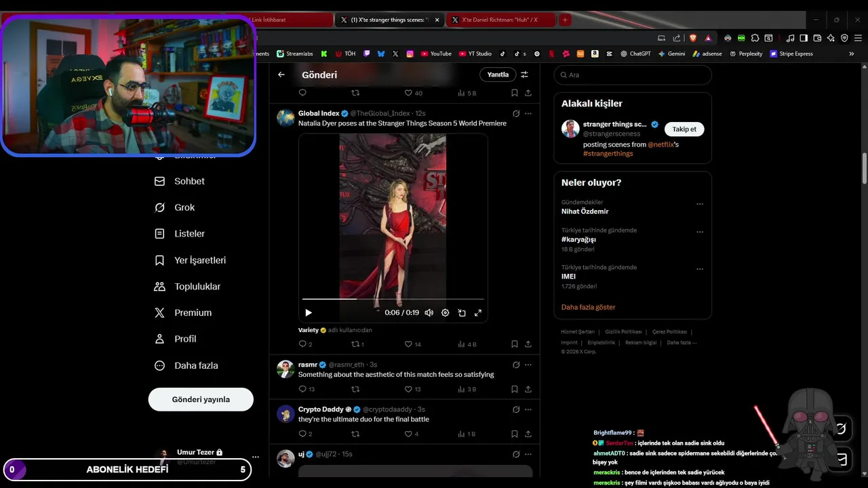The image size is (868, 488).
Task: Open the Nihat Özdemir trending topic
Action: click(585, 211)
